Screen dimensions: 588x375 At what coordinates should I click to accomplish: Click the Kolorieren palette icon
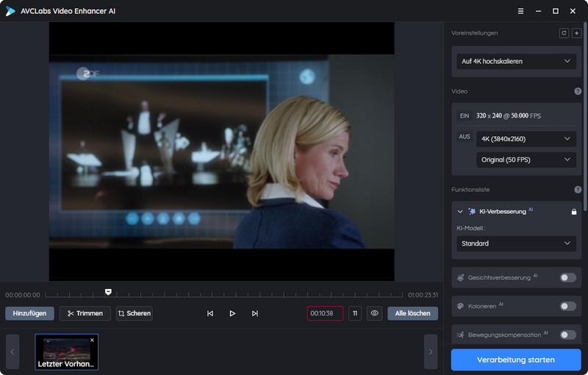[x=461, y=306]
